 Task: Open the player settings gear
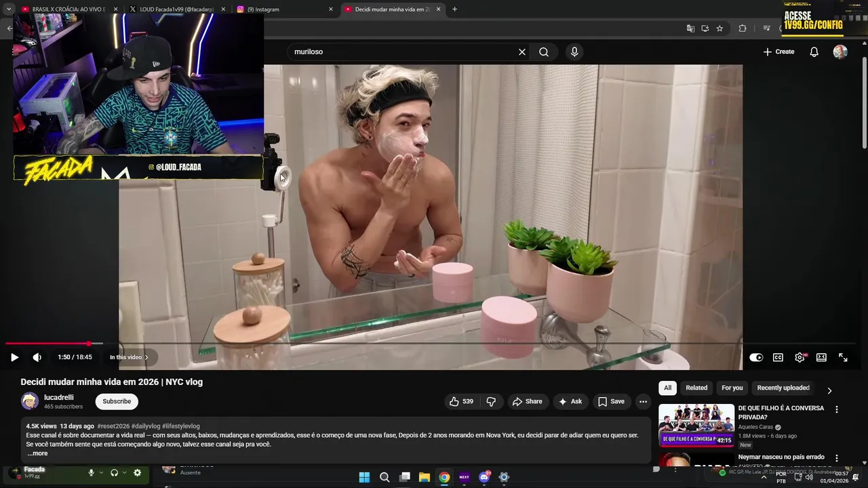[800, 357]
